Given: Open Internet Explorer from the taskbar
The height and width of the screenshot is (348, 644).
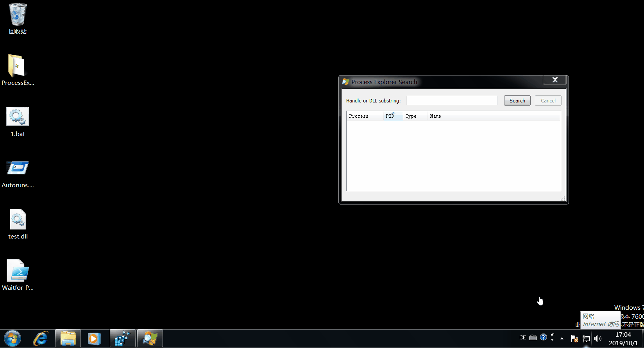Looking at the screenshot, I should click(x=41, y=338).
